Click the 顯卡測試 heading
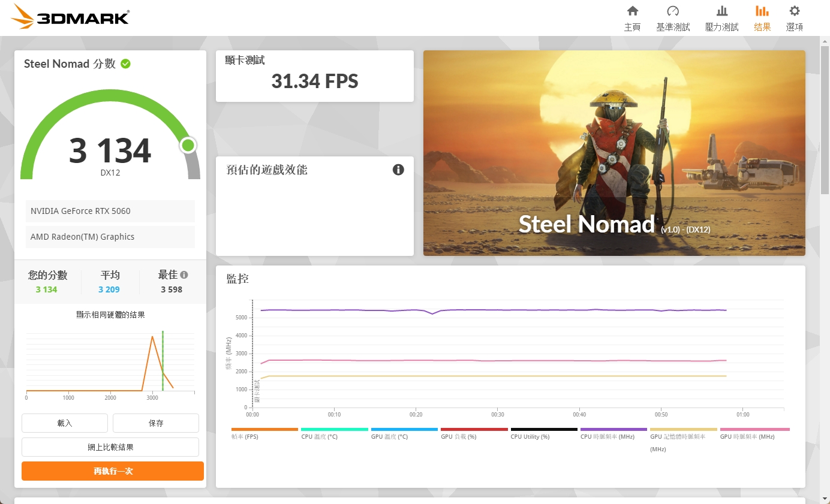Screen dimensions: 830x504 [245, 61]
